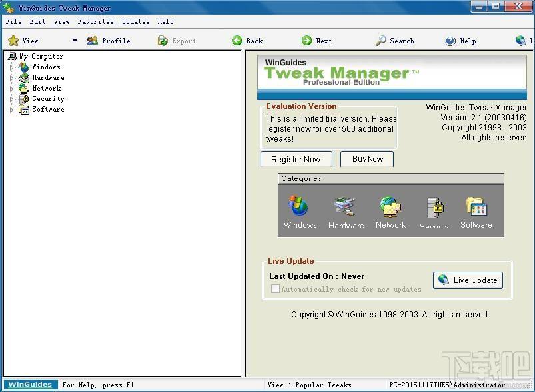This screenshot has height=392, width=535.
Task: Open Windows category in Categories panel
Action: click(300, 212)
